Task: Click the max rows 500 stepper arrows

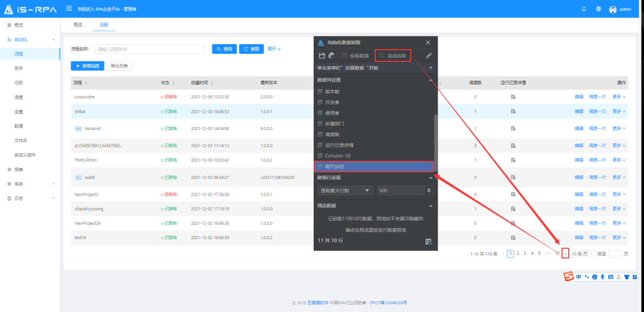Action: (428, 190)
